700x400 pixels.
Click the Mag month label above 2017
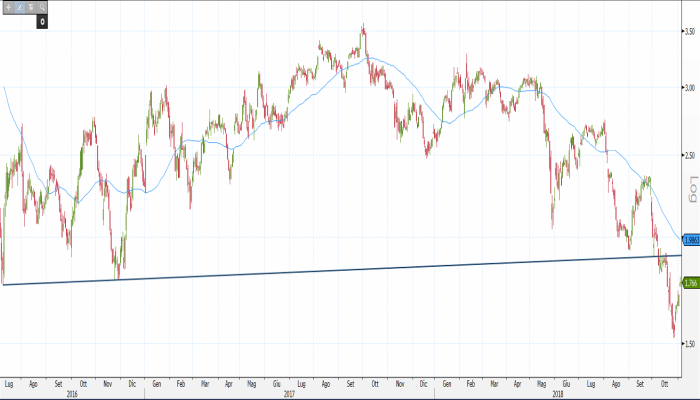click(252, 383)
